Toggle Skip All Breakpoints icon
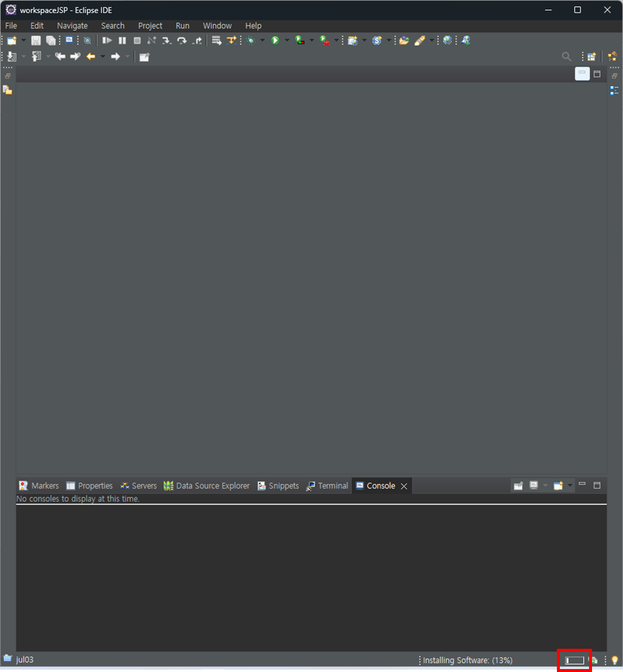Image resolution: width=623 pixels, height=672 pixels. 88,41
